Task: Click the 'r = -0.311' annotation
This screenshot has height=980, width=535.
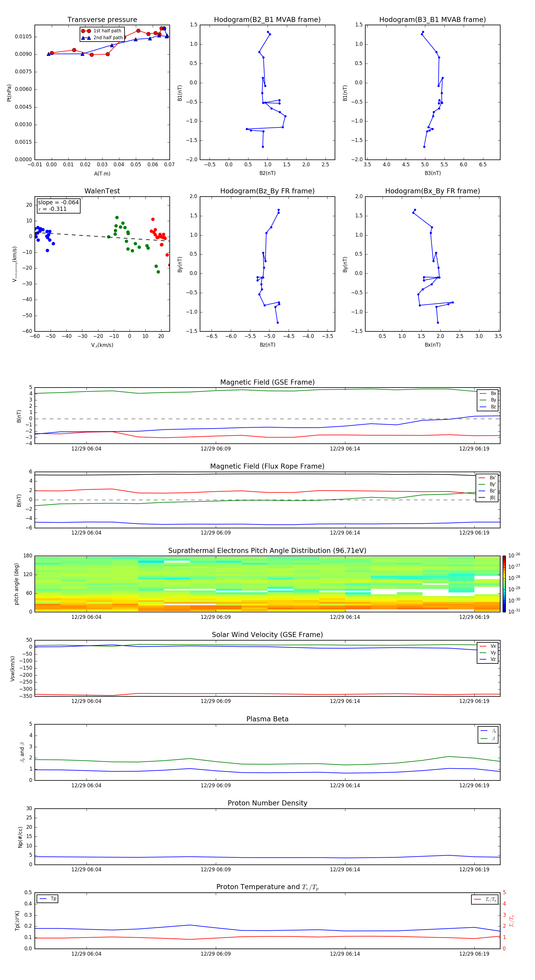Action: 53,209
